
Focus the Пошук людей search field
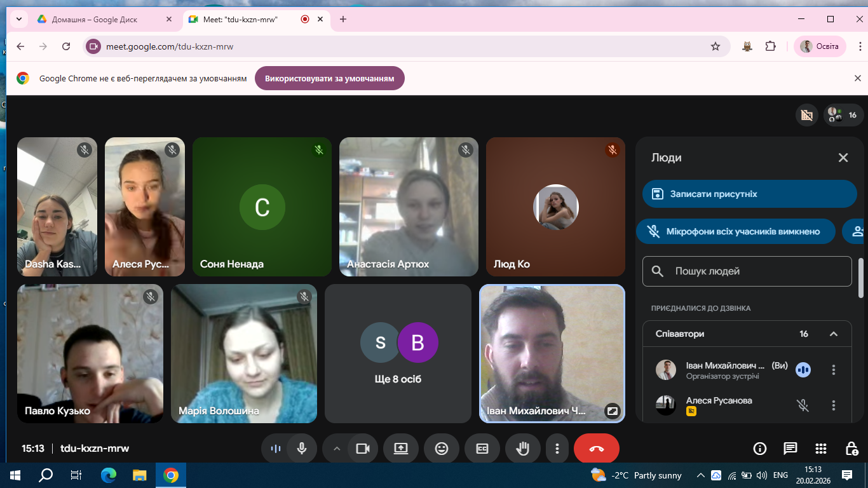747,271
